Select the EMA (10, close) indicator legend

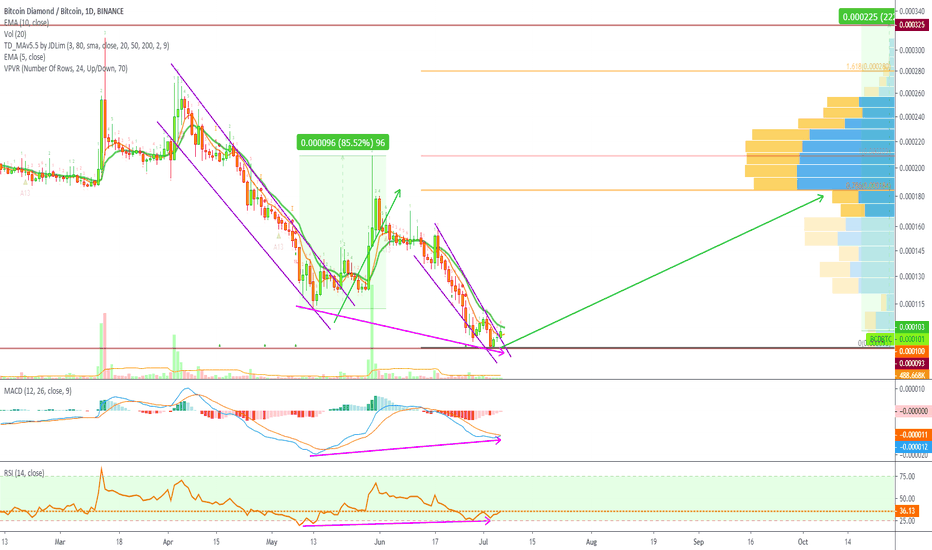tap(26, 23)
